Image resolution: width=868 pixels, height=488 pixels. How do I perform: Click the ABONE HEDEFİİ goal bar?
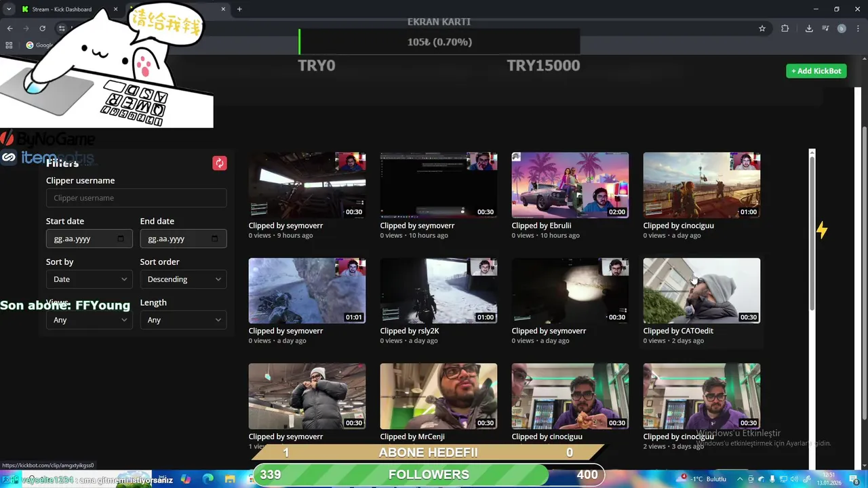coord(429,453)
